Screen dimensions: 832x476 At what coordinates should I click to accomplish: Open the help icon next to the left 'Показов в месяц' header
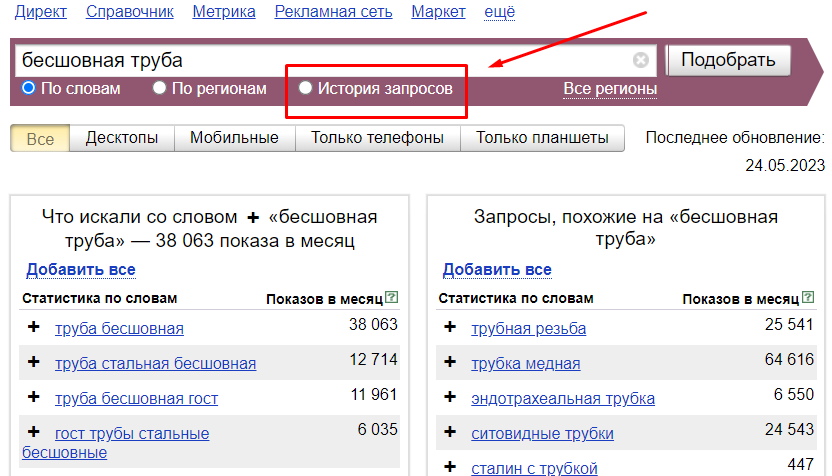(x=392, y=297)
